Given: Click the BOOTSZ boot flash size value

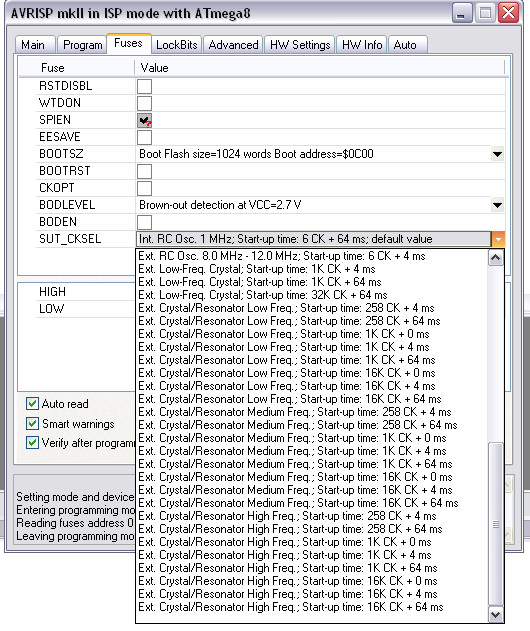Looking at the screenshot, I should tap(256, 154).
